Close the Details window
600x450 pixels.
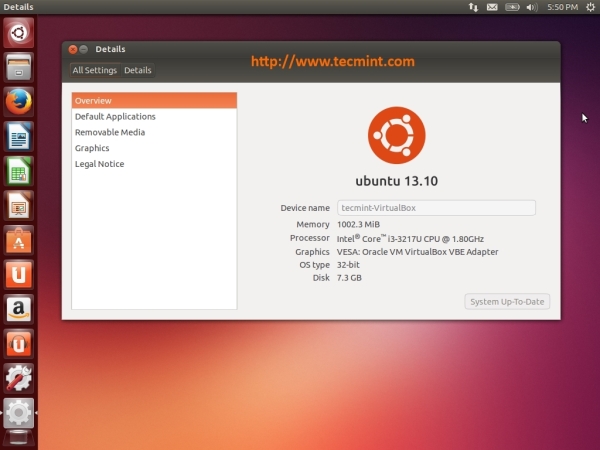click(x=73, y=49)
